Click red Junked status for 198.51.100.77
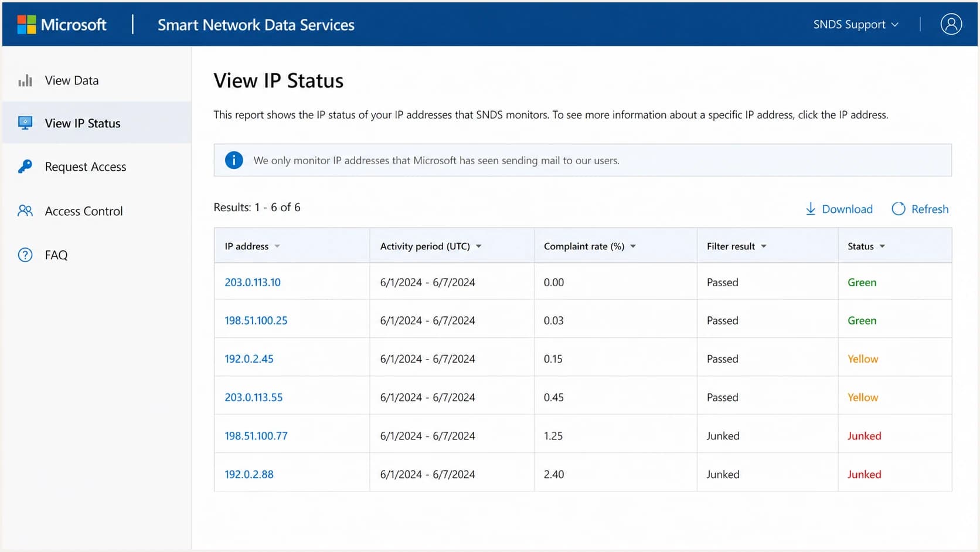 coord(865,436)
